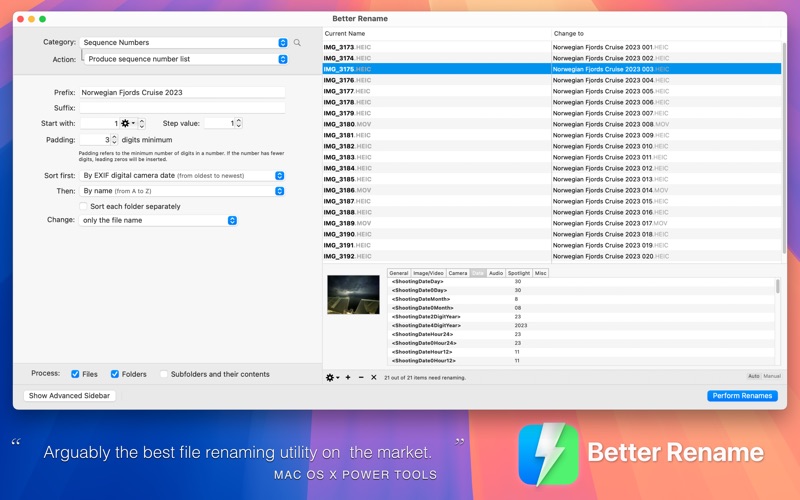Open the Action dropdown
Image resolution: width=800 pixels, height=500 pixels.
pyautogui.click(x=186, y=59)
